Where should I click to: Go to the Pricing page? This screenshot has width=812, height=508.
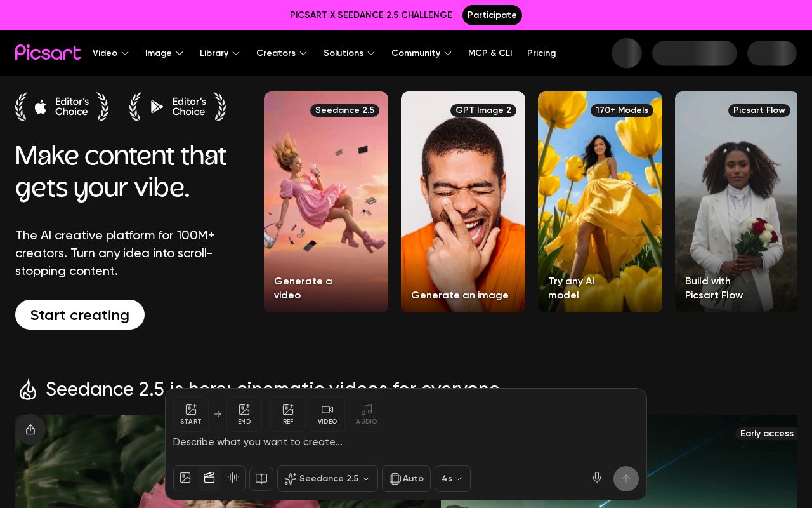click(541, 53)
